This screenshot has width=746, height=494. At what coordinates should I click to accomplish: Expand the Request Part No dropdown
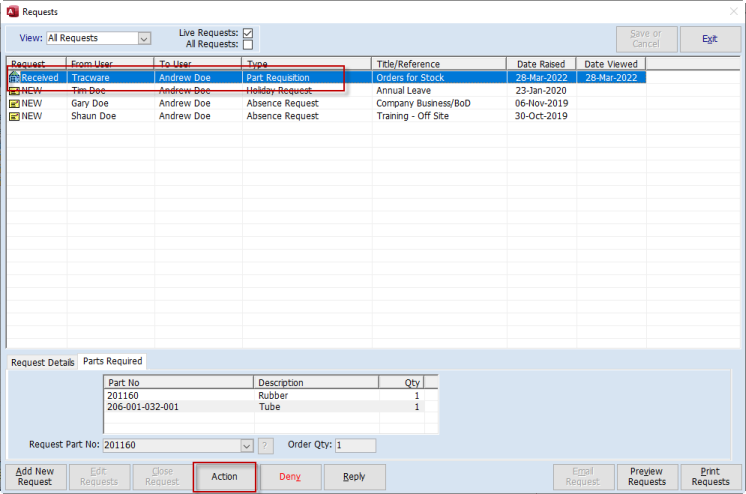tap(247, 446)
